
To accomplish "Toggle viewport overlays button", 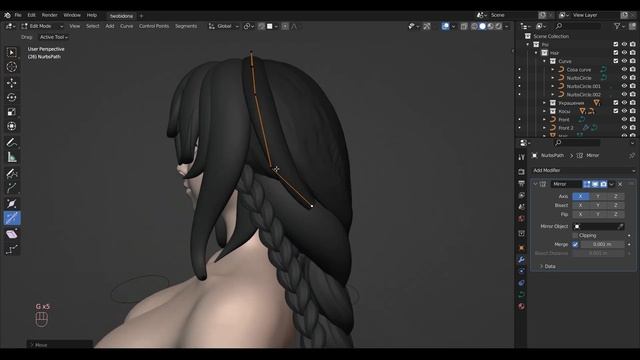I will (x=445, y=26).
